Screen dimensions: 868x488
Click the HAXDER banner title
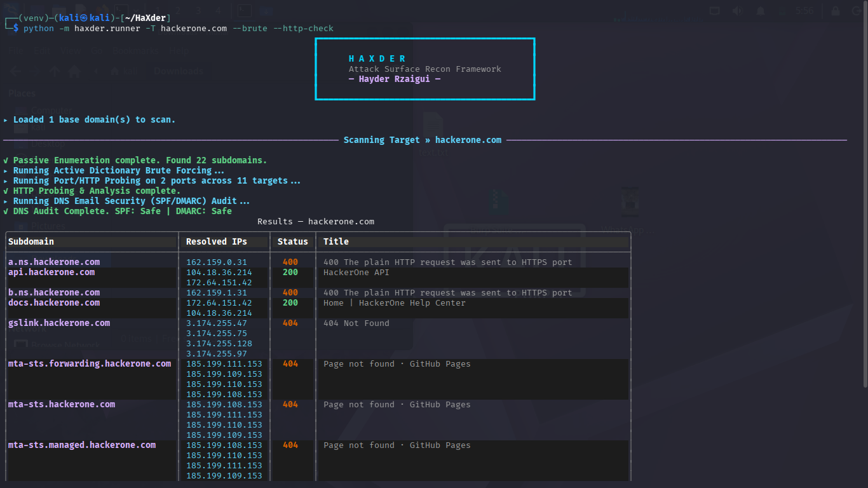point(377,58)
